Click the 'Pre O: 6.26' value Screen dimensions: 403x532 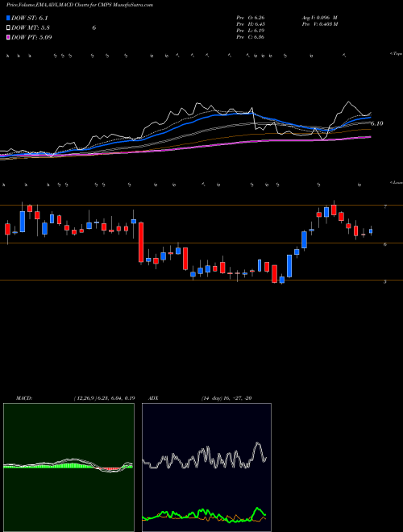251,18
